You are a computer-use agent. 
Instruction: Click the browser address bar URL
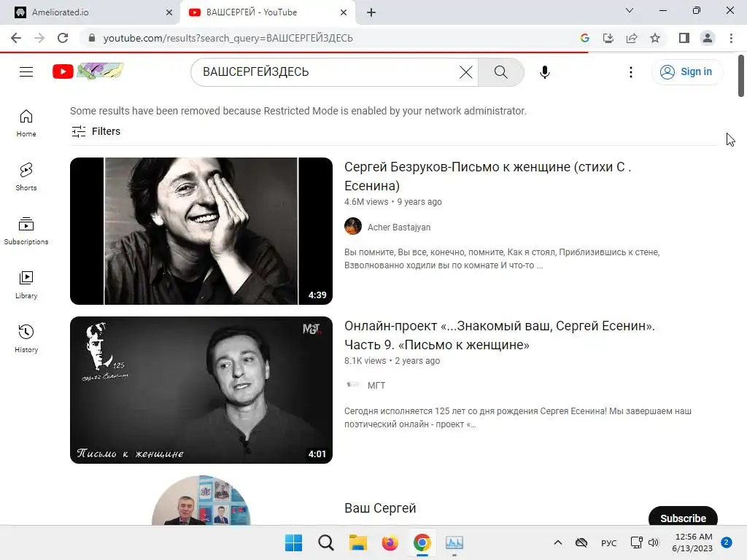(x=228, y=38)
